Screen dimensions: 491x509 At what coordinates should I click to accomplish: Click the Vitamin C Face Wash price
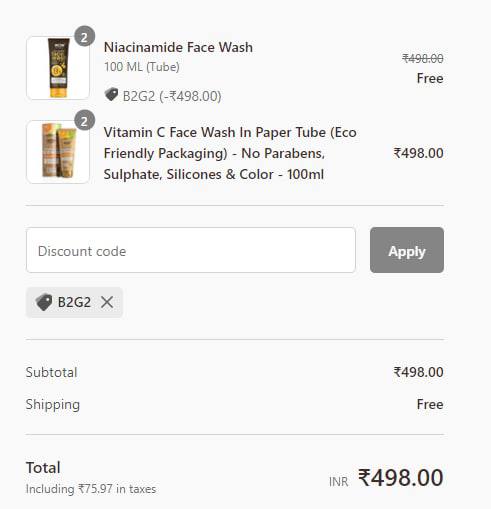pos(418,153)
